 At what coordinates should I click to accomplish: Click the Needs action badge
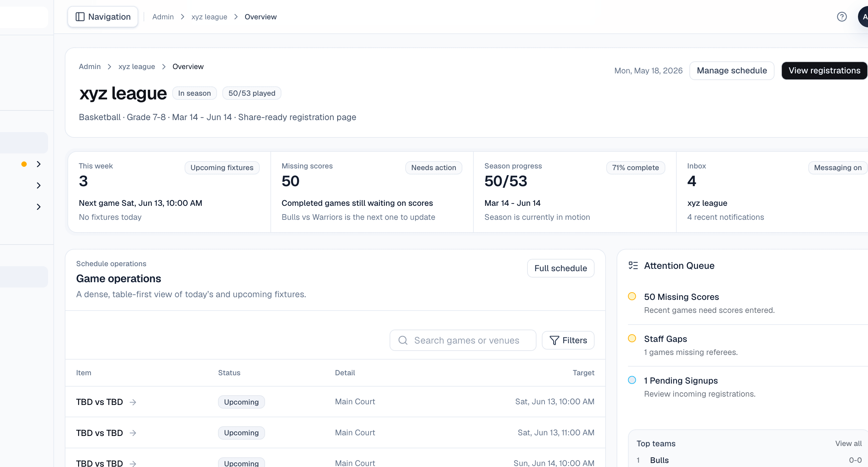click(x=433, y=168)
